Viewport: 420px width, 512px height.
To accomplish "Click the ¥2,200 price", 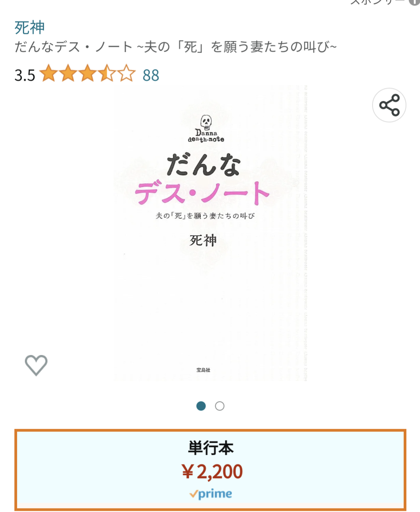I will 212,472.
